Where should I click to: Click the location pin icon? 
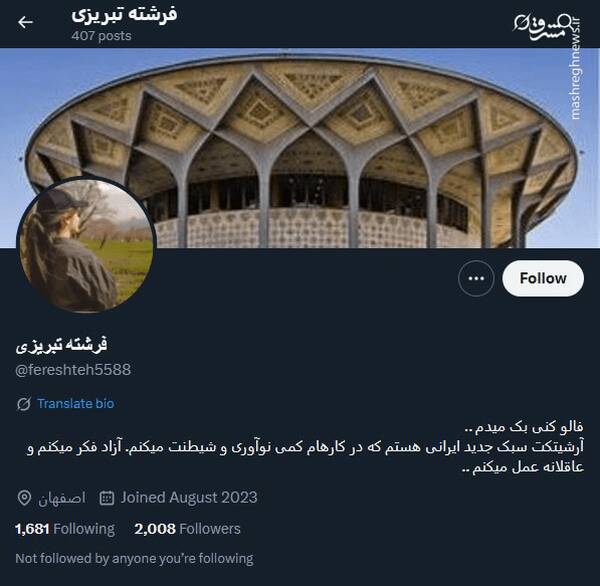click(x=24, y=498)
